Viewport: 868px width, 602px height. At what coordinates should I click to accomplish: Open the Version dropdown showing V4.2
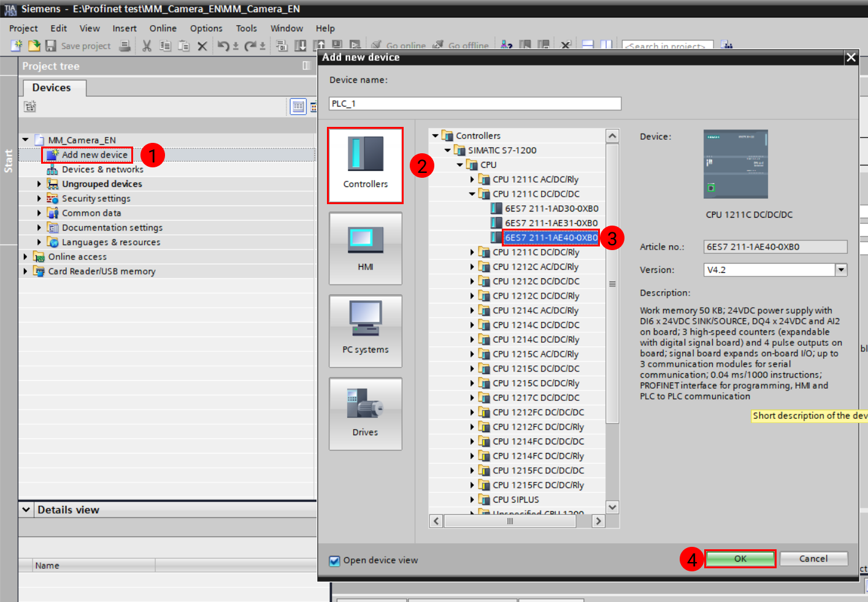841,270
